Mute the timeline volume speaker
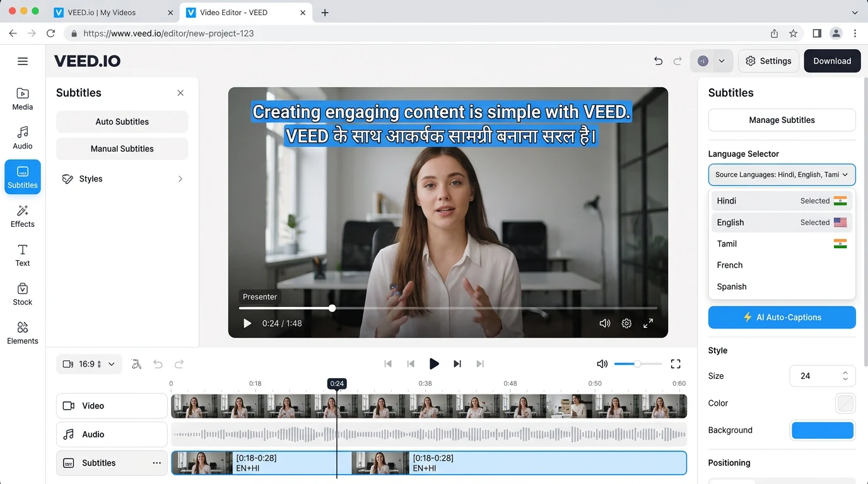This screenshot has width=868, height=484. click(602, 364)
